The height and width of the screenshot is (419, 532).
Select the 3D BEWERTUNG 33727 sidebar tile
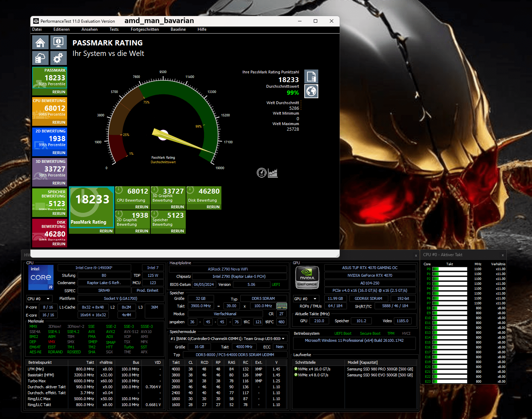[x=49, y=168]
